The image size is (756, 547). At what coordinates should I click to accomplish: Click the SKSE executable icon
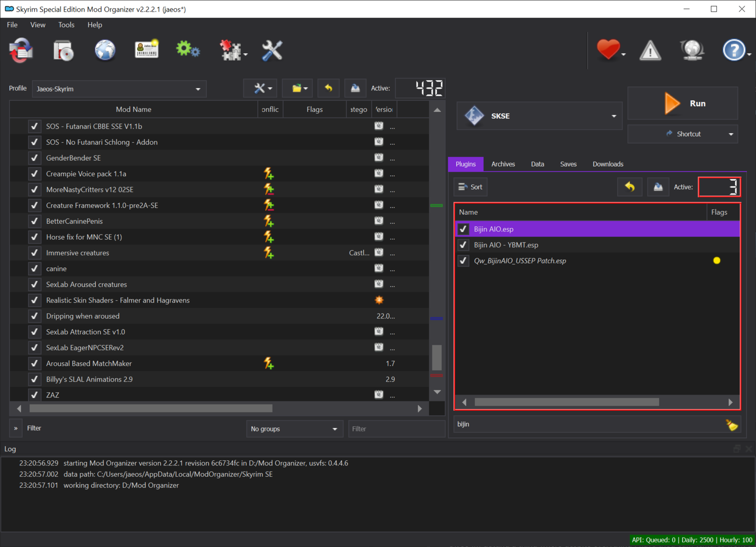(x=474, y=115)
